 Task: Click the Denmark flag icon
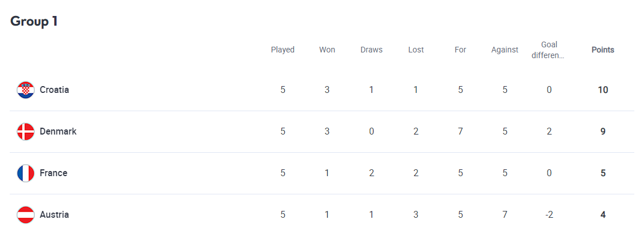(x=26, y=132)
